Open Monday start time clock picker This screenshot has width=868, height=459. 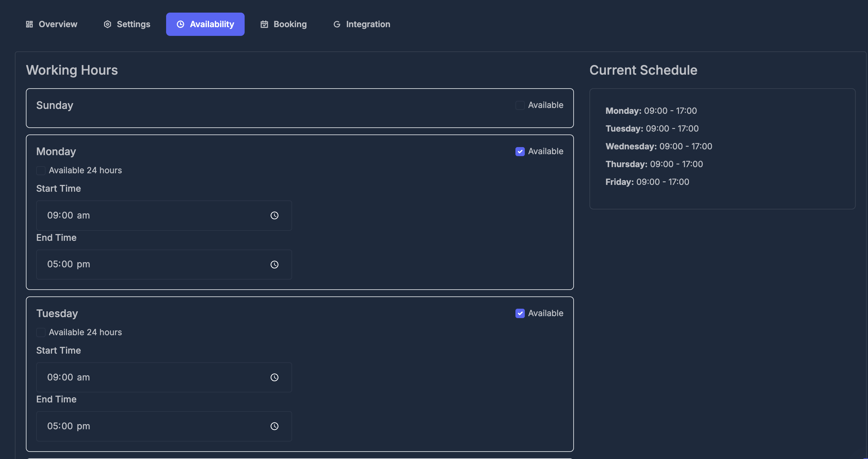[x=274, y=215]
